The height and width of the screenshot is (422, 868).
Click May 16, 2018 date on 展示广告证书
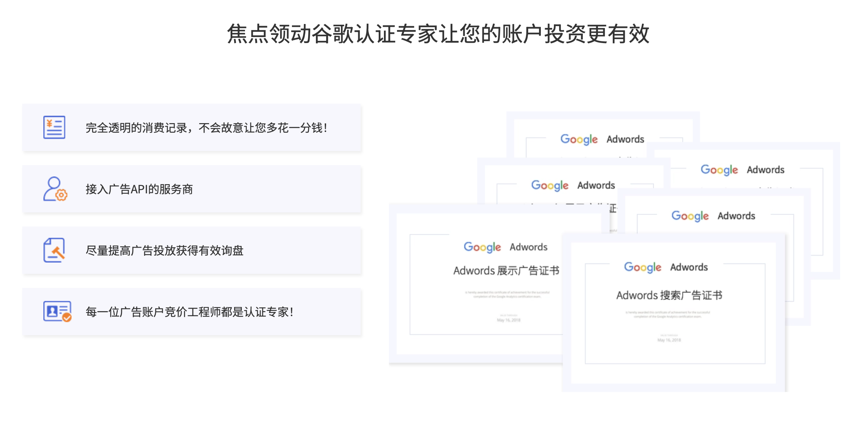508,320
